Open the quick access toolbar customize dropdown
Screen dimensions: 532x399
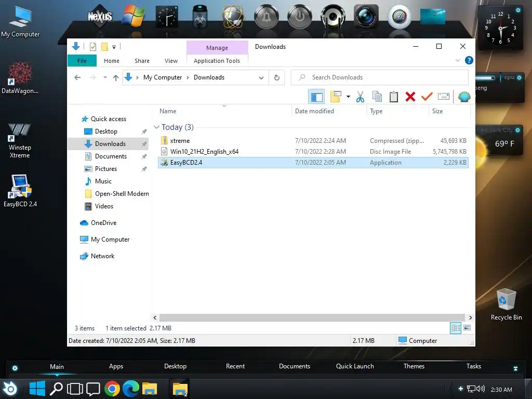pos(114,47)
